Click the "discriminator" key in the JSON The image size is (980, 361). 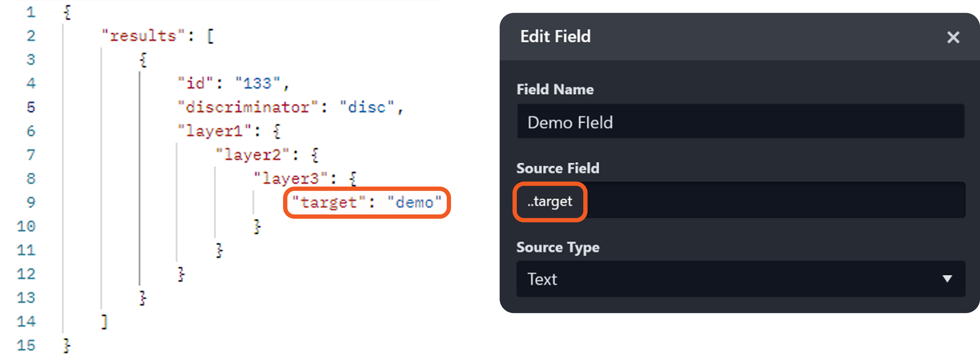248,107
